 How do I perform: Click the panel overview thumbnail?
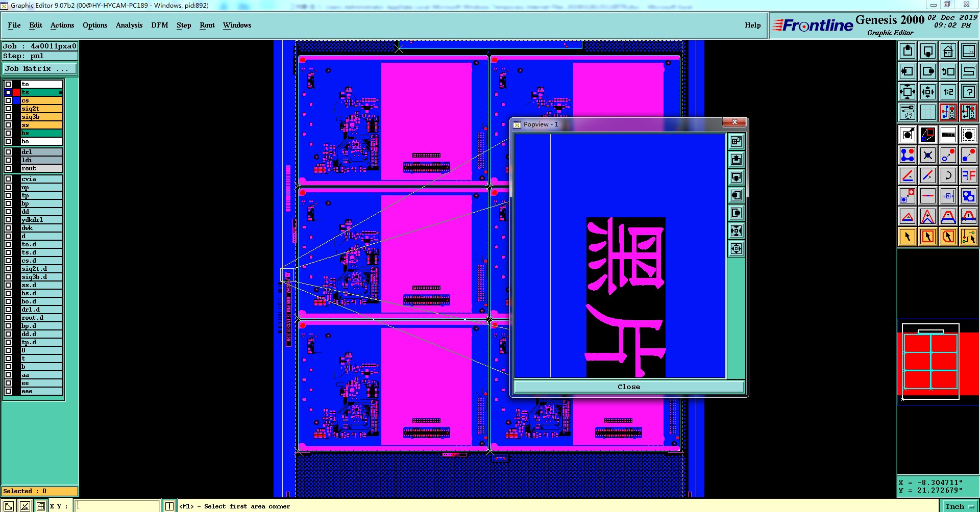pos(938,363)
